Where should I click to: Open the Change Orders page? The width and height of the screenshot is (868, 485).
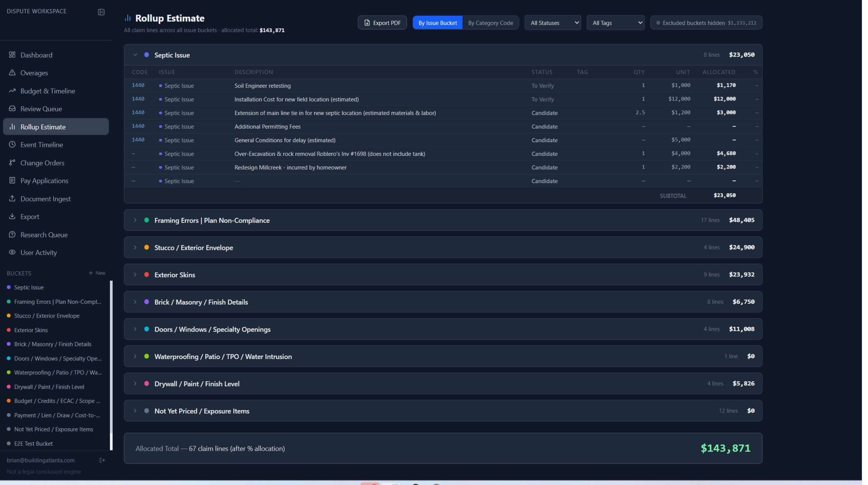[x=56, y=163]
